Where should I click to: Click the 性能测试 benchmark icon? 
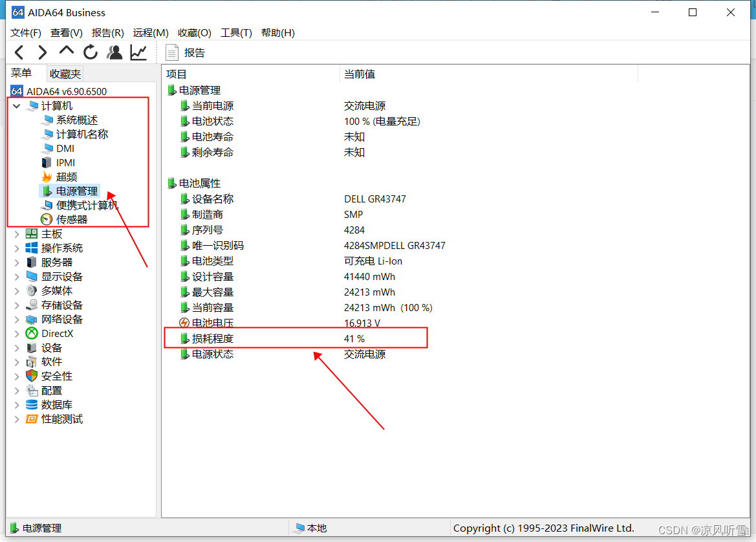[31, 418]
